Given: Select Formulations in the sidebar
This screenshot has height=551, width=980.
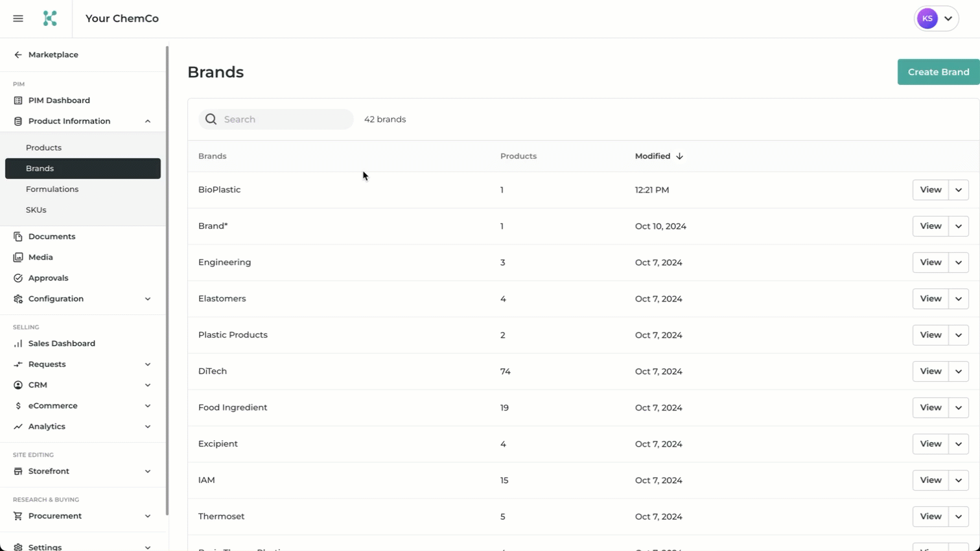Looking at the screenshot, I should point(52,189).
